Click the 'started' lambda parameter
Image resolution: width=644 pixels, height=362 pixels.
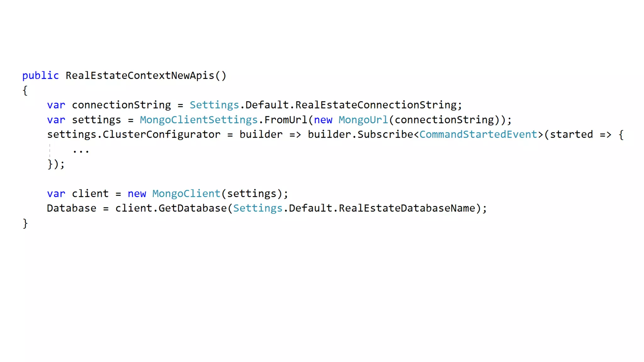pos(571,134)
